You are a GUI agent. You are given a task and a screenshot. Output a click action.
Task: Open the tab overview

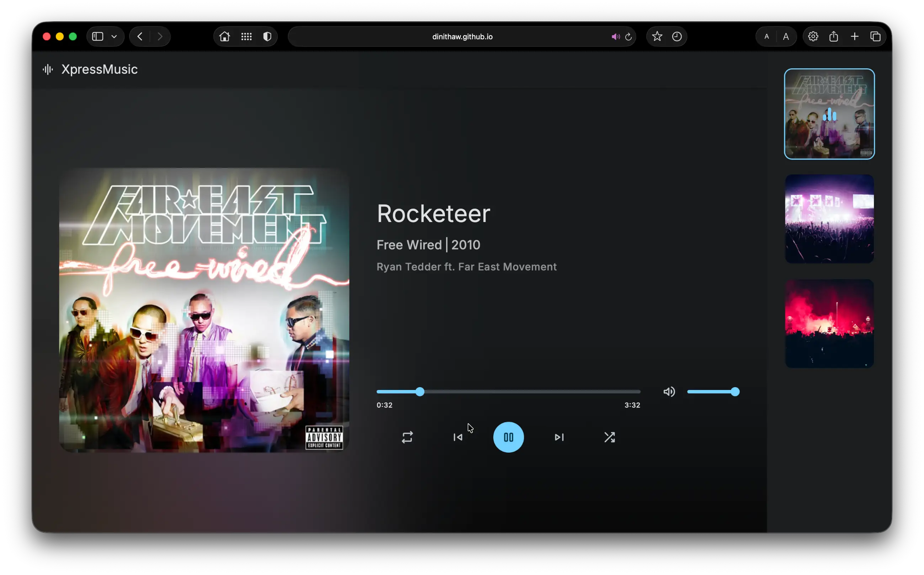(x=876, y=36)
